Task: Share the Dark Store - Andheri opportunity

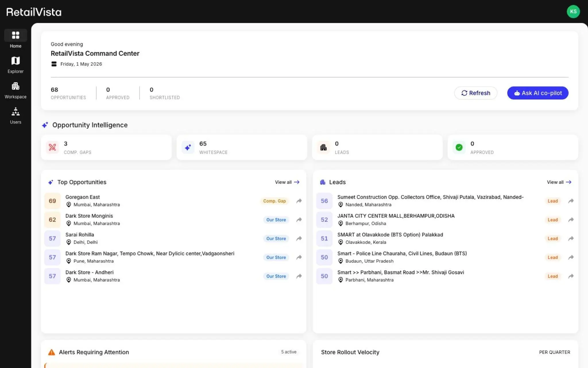Action: (299, 276)
